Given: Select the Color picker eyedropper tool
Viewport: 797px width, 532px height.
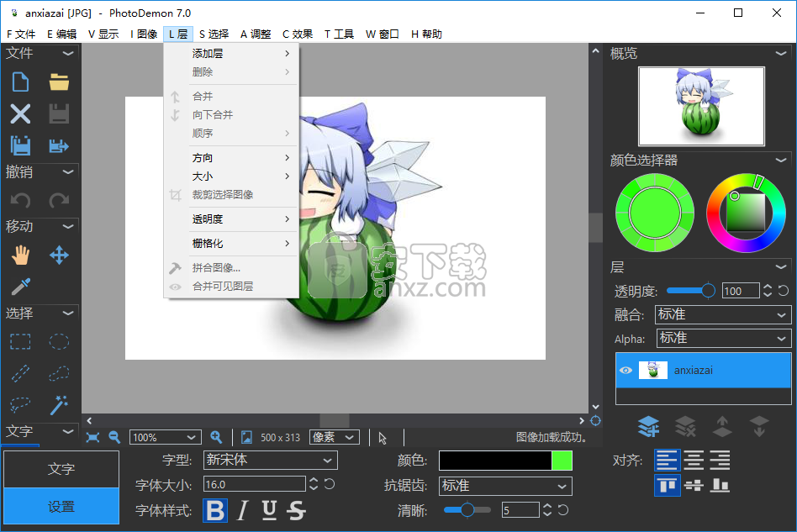Looking at the screenshot, I should pyautogui.click(x=20, y=286).
